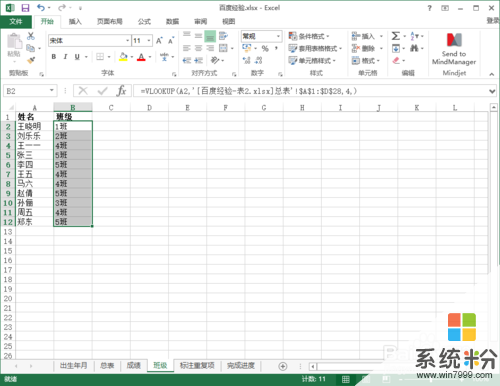
Task: Click the Save icon in quick access toolbar
Action: (25, 8)
